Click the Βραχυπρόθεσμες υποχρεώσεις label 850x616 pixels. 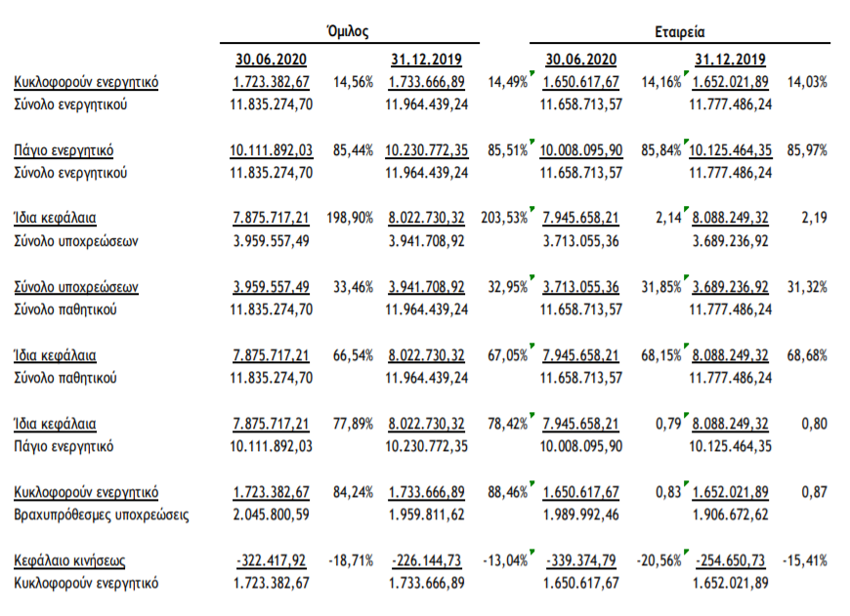pyautogui.click(x=102, y=514)
